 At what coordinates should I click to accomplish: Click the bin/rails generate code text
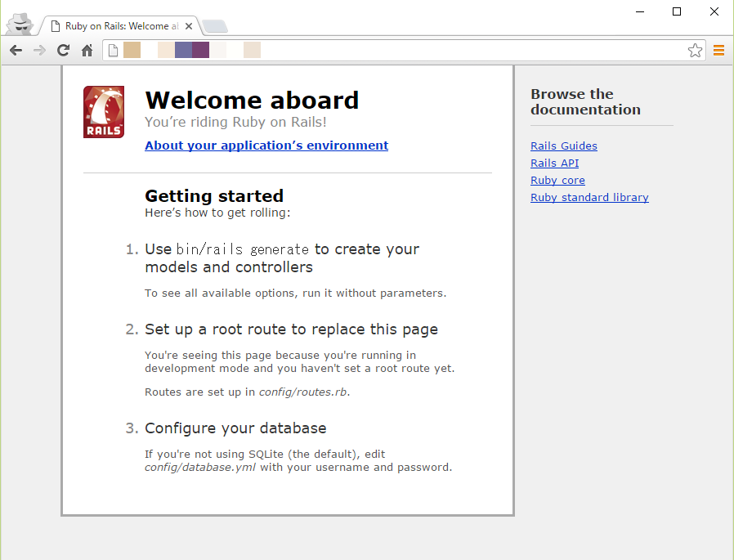tap(243, 249)
